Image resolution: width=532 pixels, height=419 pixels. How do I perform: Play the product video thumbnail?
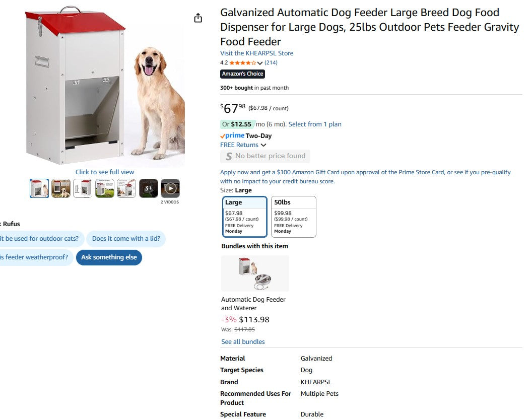tap(170, 188)
